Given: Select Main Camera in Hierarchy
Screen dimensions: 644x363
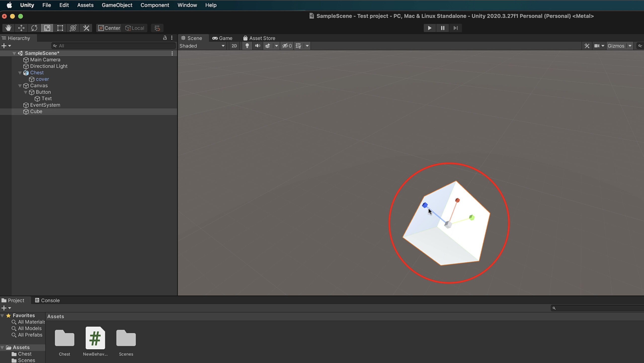Looking at the screenshot, I should [x=45, y=60].
